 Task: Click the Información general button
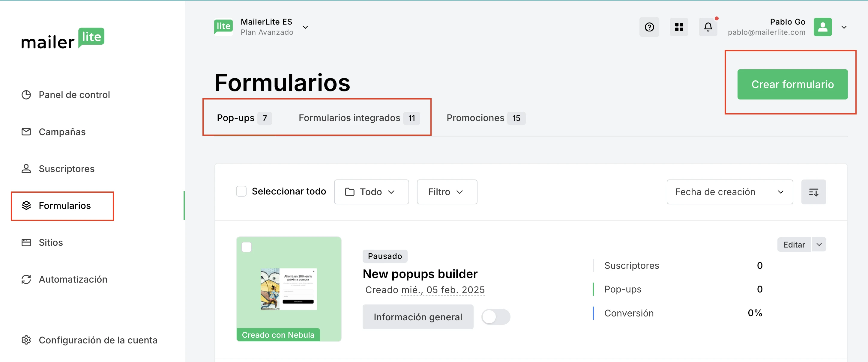(x=418, y=317)
